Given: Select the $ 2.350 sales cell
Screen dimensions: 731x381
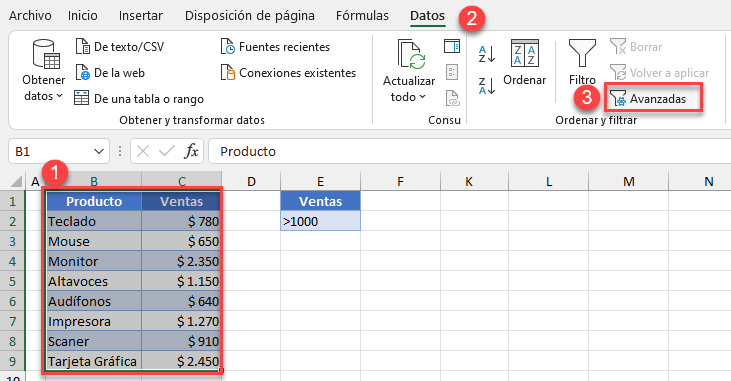Looking at the screenshot, I should 181,262.
